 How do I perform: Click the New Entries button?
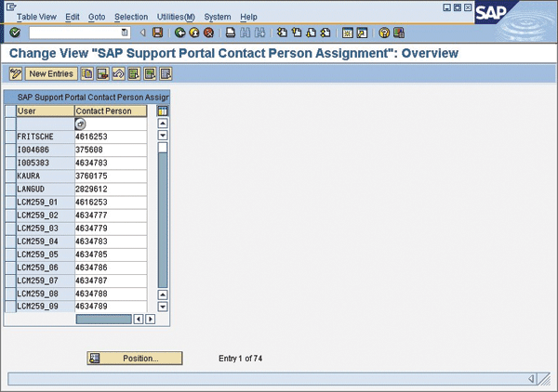tap(51, 74)
